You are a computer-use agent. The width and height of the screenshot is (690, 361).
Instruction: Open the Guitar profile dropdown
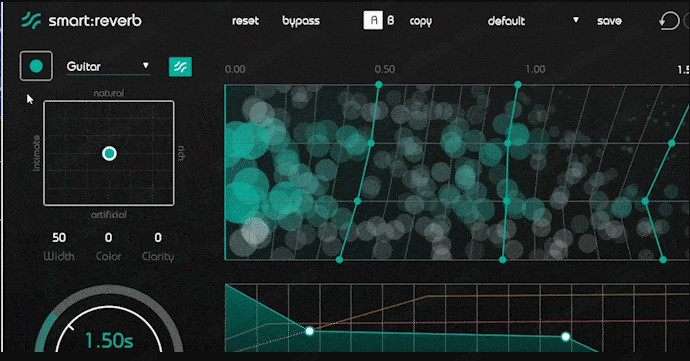tap(108, 66)
